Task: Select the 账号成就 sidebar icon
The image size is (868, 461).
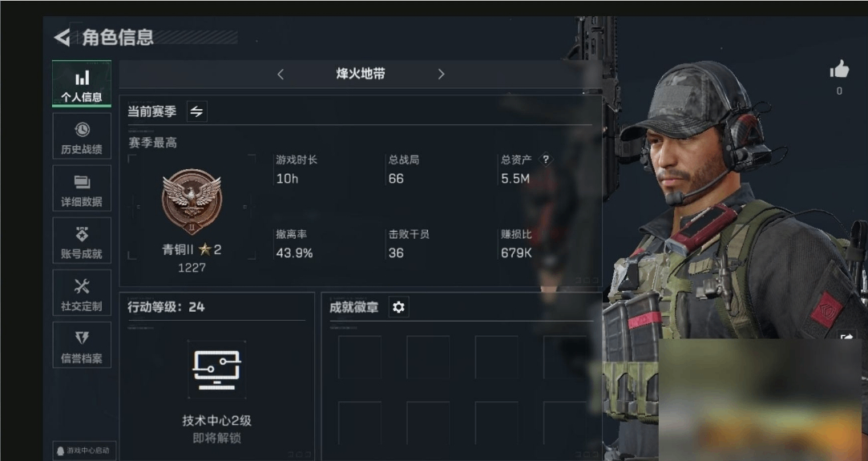Action: [82, 241]
